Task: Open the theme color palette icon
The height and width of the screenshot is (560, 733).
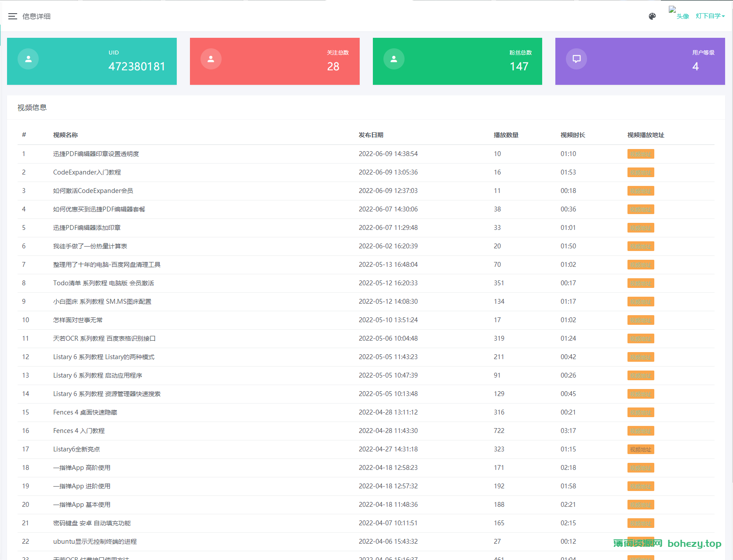Action: click(652, 16)
